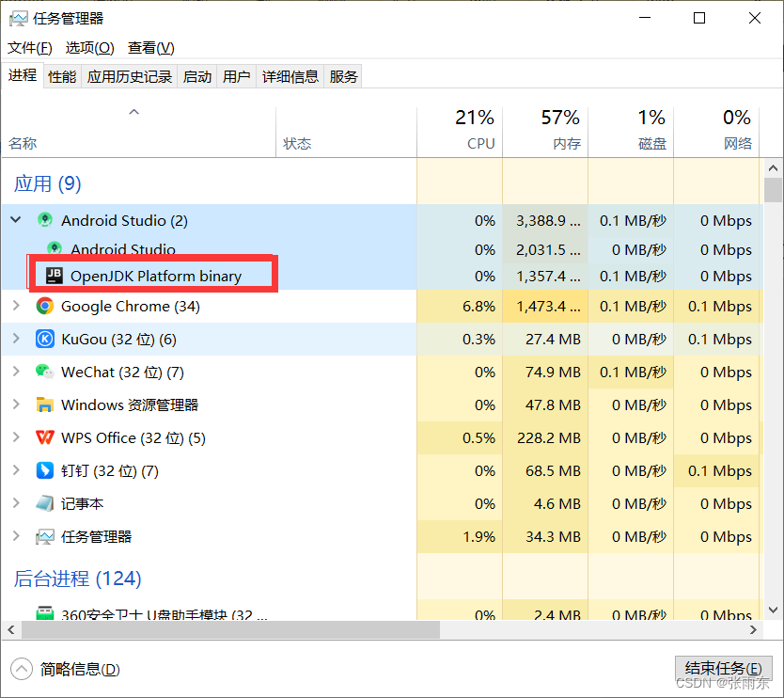Image resolution: width=784 pixels, height=698 pixels.
Task: Expand the Windows 资源管理器 row
Action: pyautogui.click(x=16, y=404)
